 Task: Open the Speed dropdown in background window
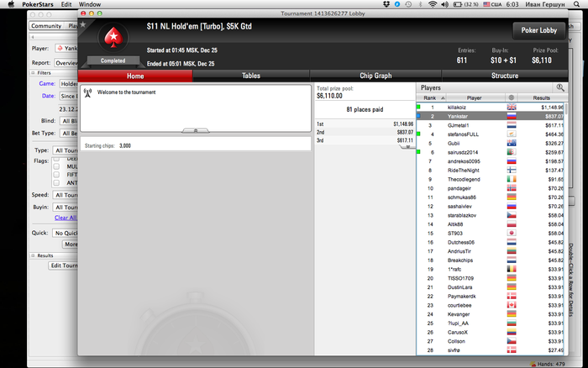pos(66,195)
